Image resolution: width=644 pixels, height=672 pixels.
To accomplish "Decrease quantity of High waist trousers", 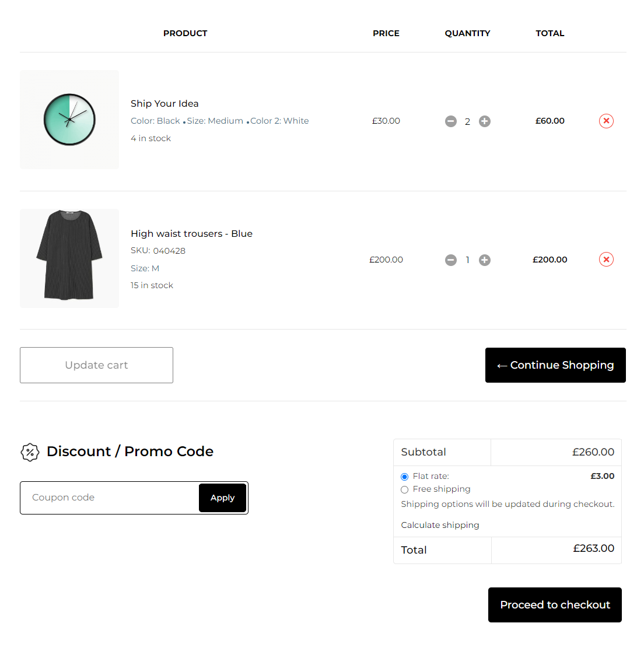I will [x=450, y=260].
